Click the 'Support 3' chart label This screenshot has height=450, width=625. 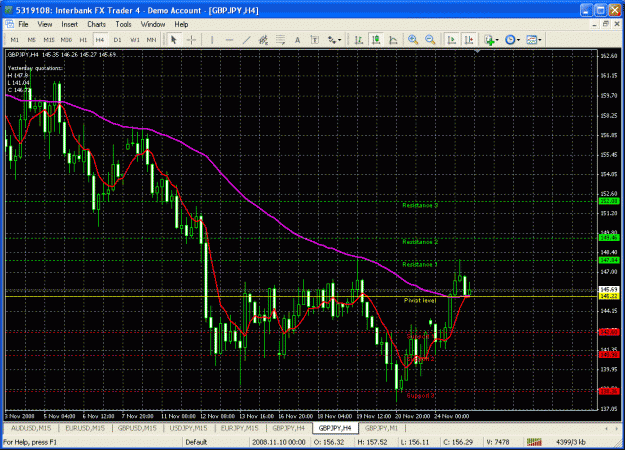[420, 396]
